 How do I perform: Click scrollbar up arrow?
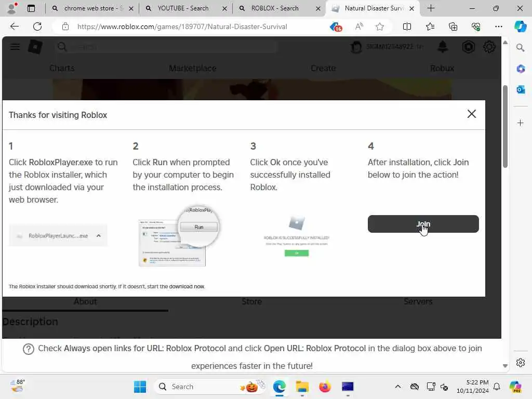click(505, 43)
